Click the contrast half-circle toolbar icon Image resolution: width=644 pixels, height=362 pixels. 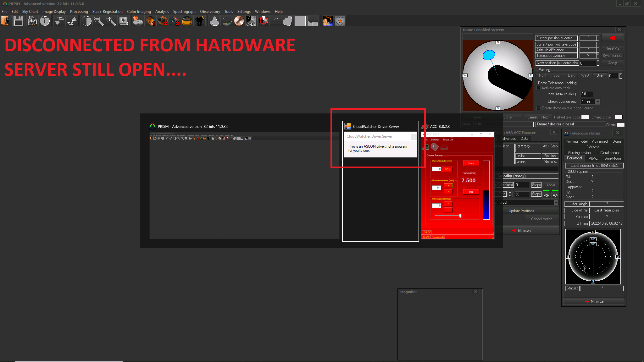coord(86,21)
